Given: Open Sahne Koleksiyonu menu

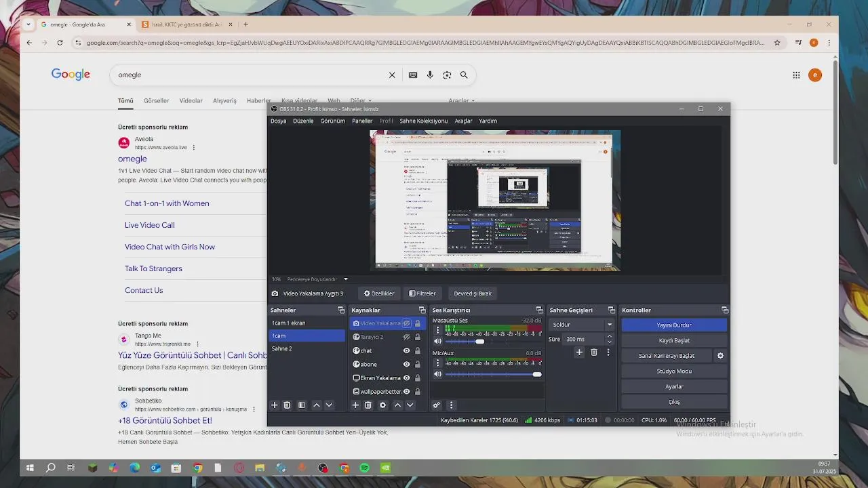Looking at the screenshot, I should coord(424,121).
